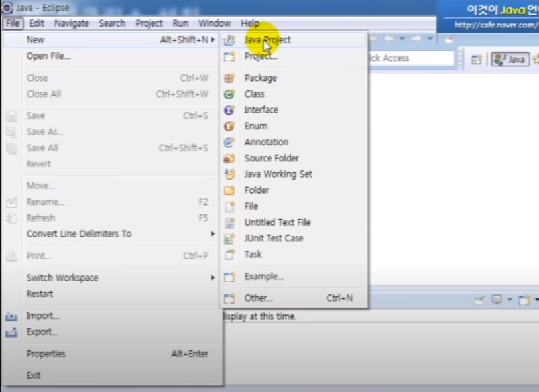Click the new view icon in bottom panel toolbar
Image resolution: width=539 pixels, height=392 pixels.
(524, 300)
